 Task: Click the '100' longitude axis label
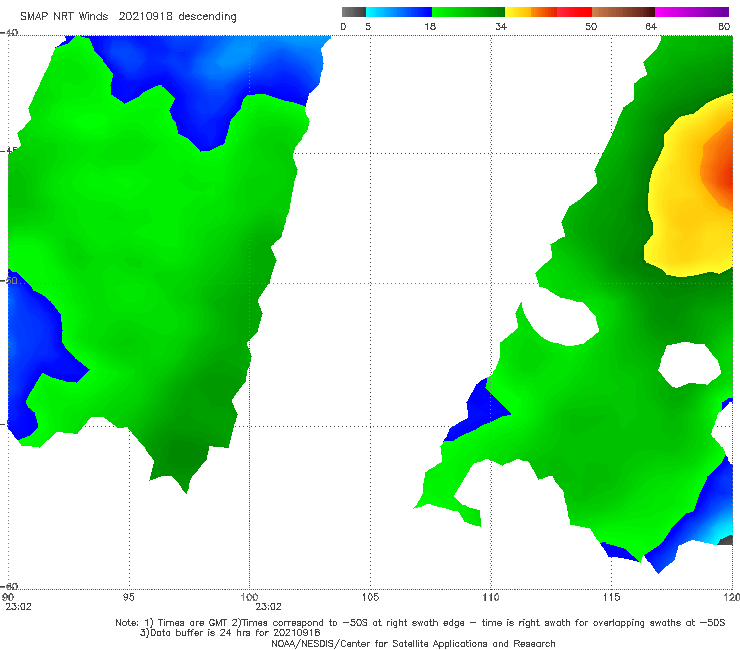(249, 597)
